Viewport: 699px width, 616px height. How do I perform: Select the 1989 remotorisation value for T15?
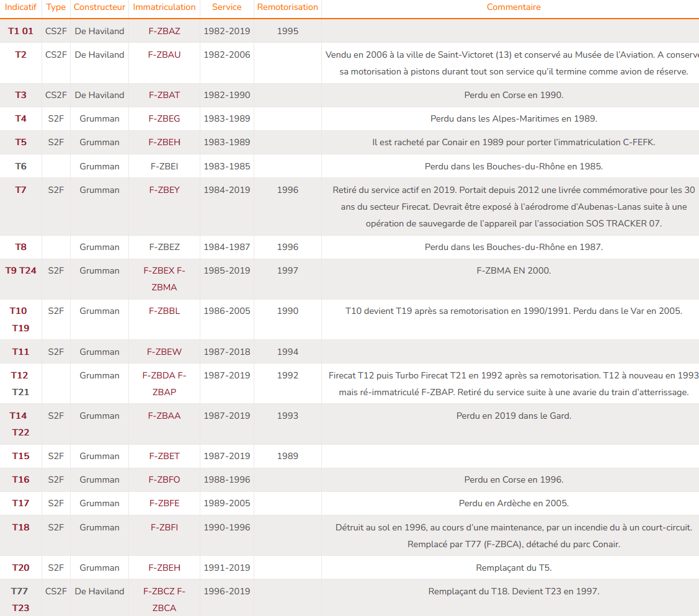pyautogui.click(x=288, y=456)
